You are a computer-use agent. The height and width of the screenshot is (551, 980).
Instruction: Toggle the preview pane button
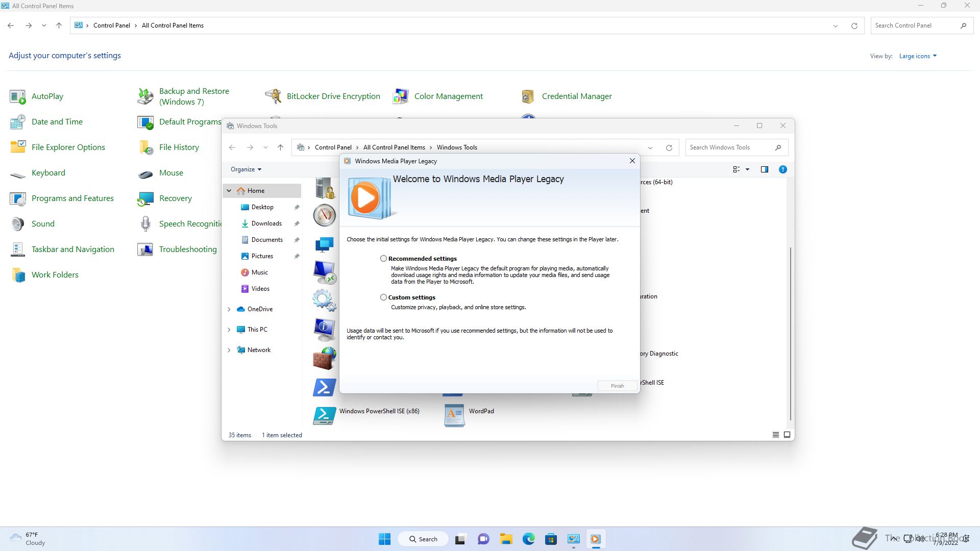coord(764,169)
